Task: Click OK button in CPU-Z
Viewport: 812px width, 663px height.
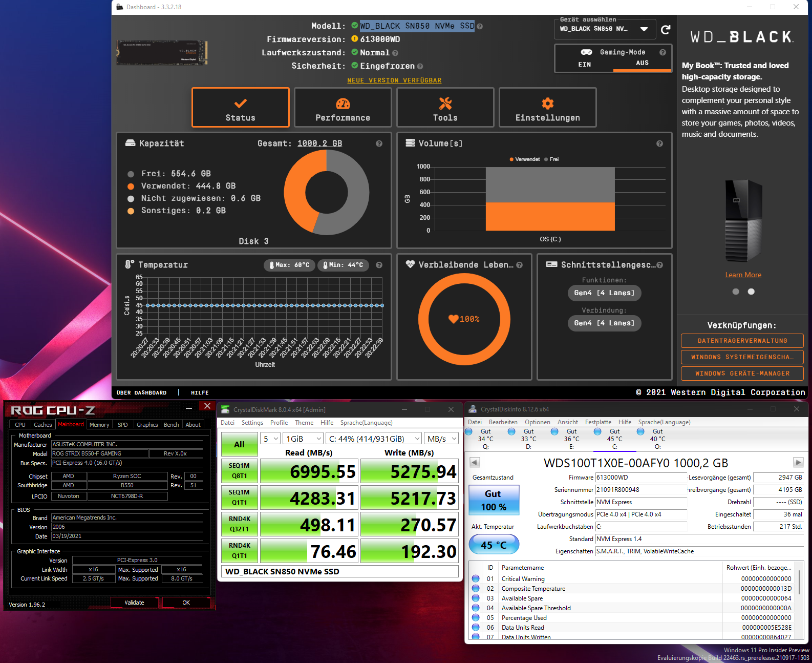Action: [x=186, y=603]
